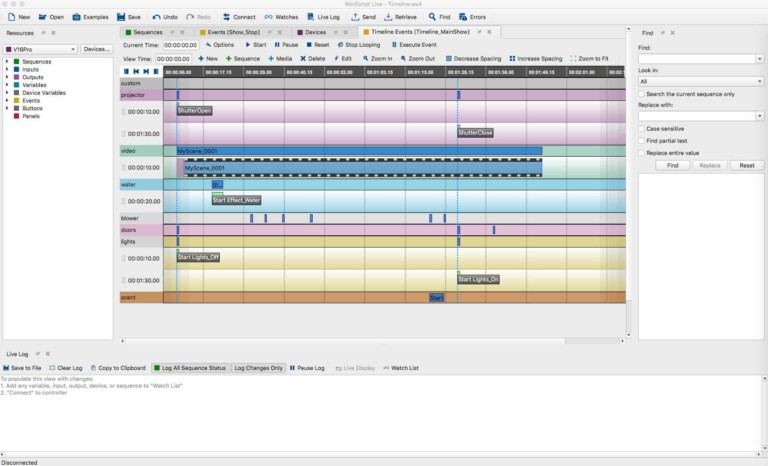Toggle Log Changes Only
Screen dimensions: 768x466
(x=259, y=368)
